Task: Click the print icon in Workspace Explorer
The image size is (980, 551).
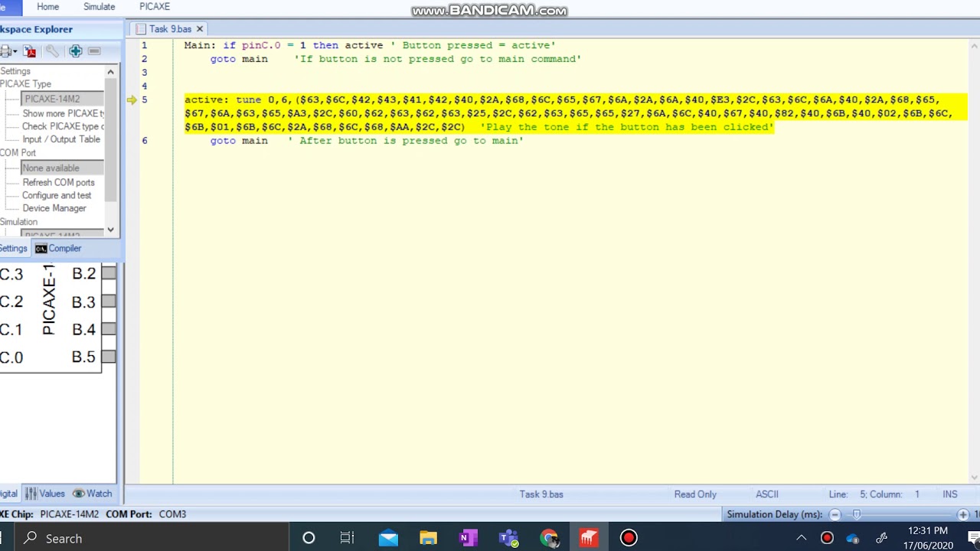Action: (5, 51)
